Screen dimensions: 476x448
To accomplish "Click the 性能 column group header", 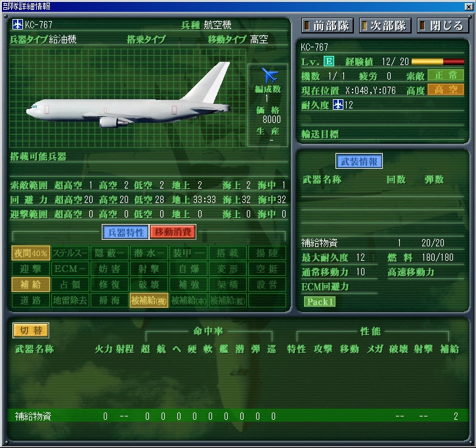I will point(370,331).
